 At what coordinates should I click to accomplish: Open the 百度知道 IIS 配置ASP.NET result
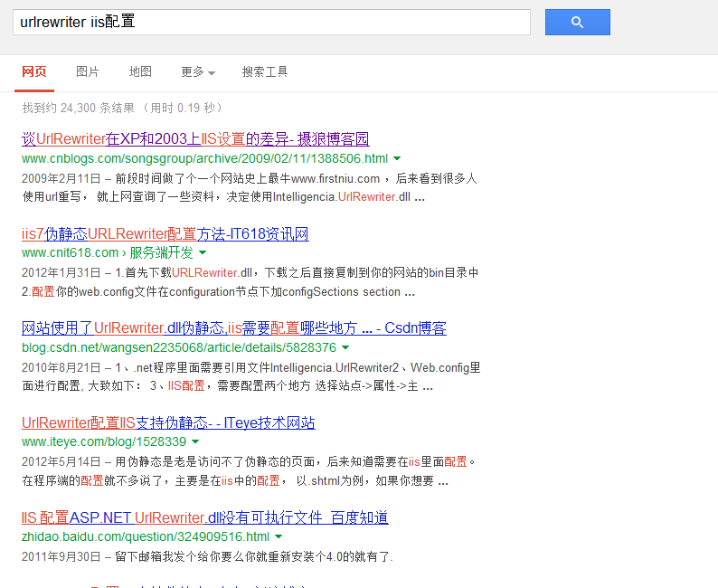205,517
